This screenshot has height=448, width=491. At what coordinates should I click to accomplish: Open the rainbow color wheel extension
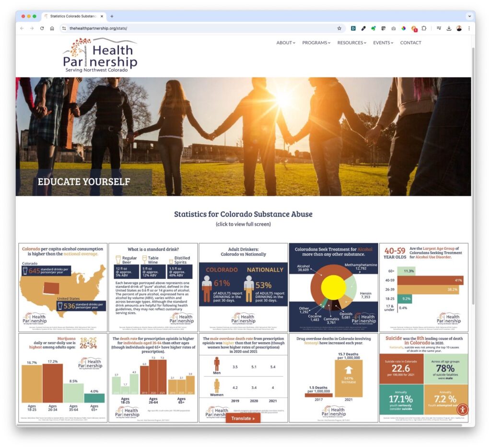tap(404, 28)
